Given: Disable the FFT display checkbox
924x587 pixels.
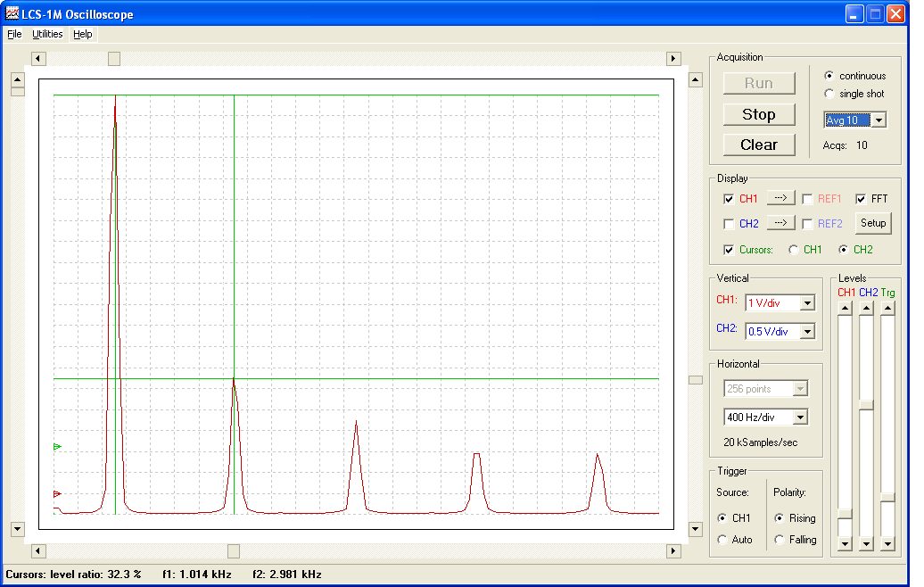Looking at the screenshot, I should click(x=859, y=198).
